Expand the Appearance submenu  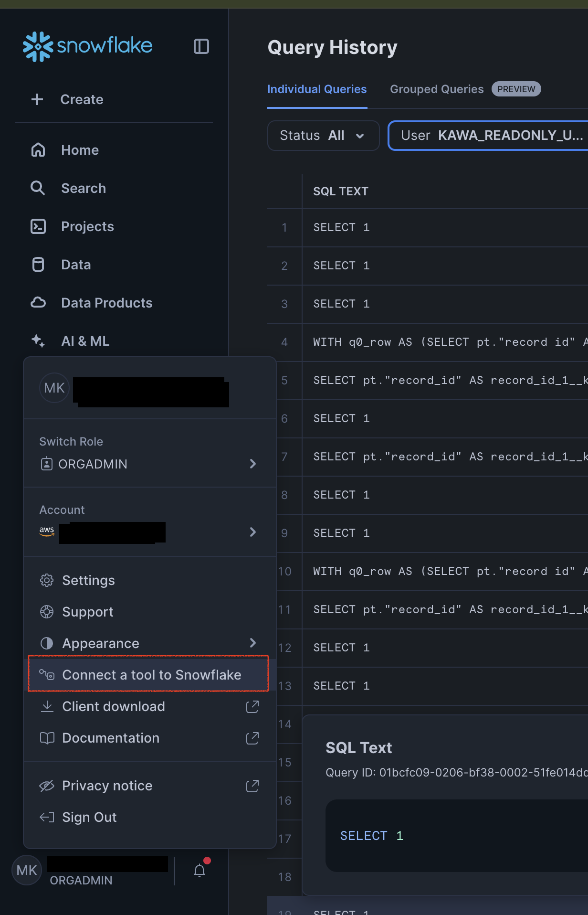[x=149, y=643]
